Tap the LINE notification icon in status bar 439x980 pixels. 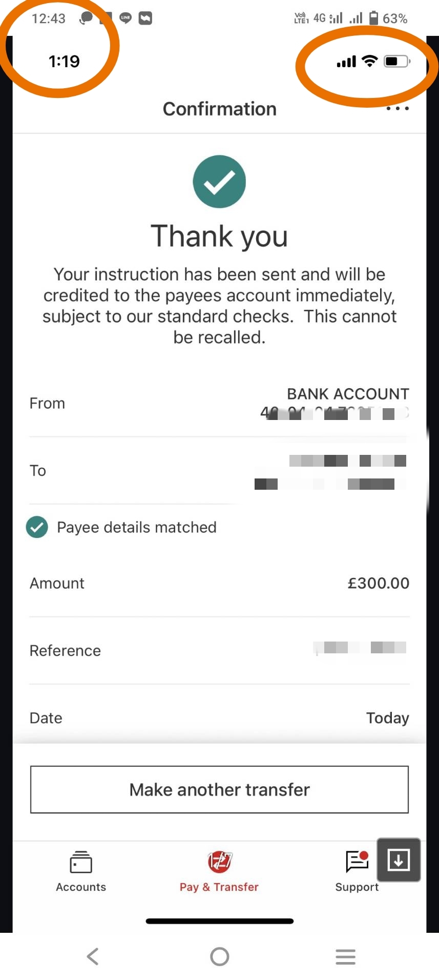[x=126, y=18]
